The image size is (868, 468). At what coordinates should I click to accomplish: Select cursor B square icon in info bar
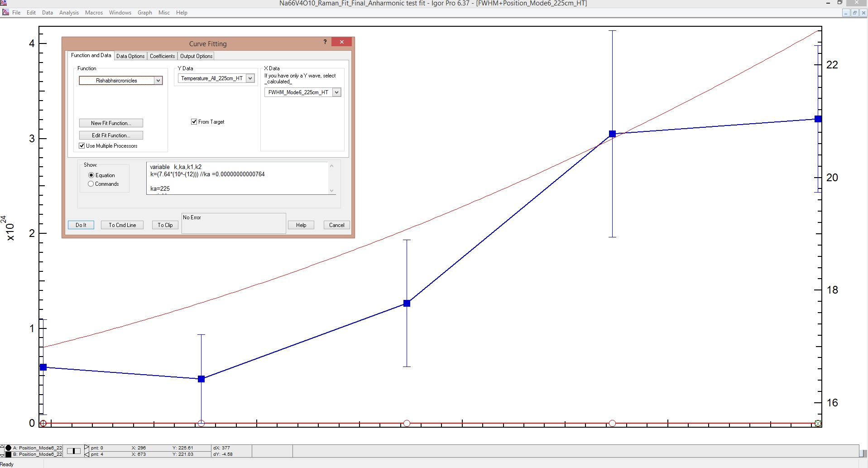pos(9,454)
